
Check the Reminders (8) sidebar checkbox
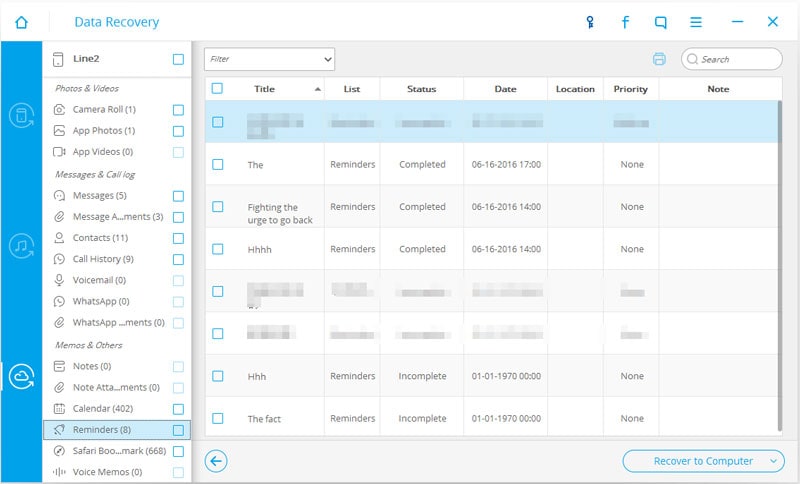(178, 430)
